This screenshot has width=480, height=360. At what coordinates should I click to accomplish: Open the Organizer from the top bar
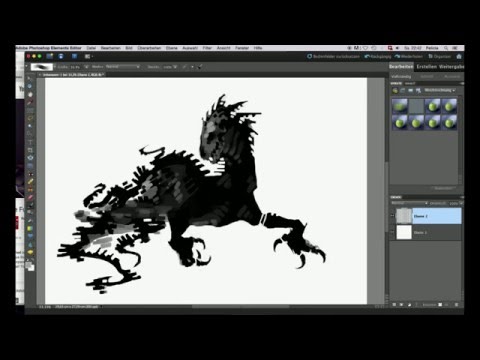439,57
